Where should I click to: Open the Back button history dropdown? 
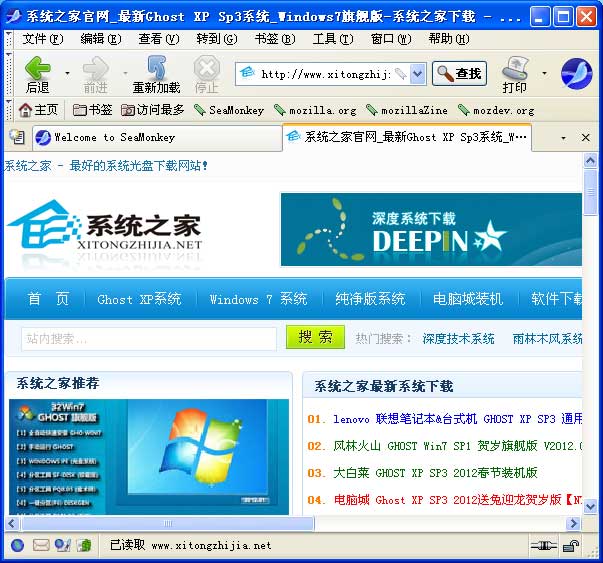[68, 73]
